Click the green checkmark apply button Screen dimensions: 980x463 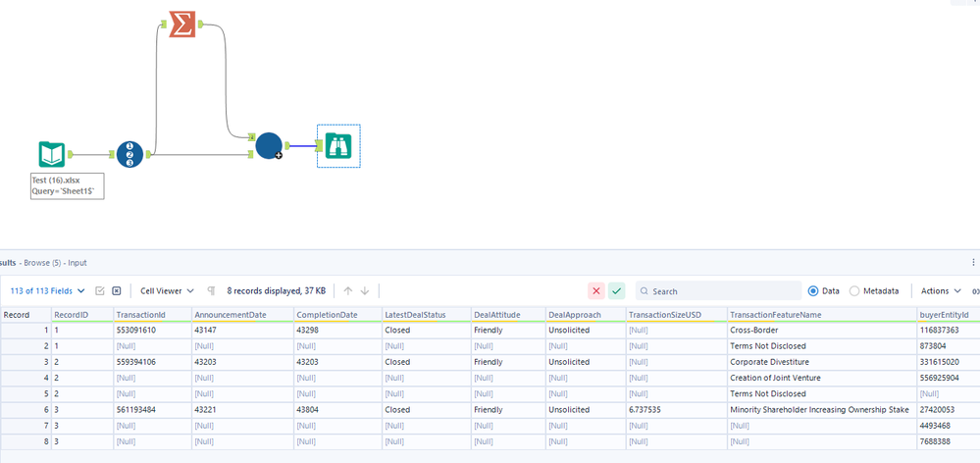coord(617,290)
